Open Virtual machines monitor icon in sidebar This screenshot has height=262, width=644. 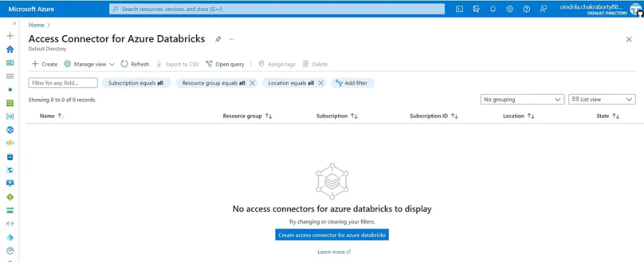point(10,183)
